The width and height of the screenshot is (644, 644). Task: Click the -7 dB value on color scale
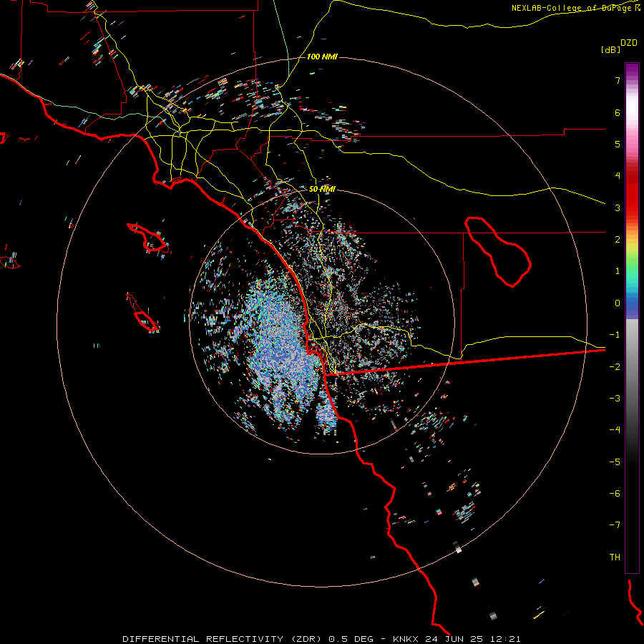[615, 525]
